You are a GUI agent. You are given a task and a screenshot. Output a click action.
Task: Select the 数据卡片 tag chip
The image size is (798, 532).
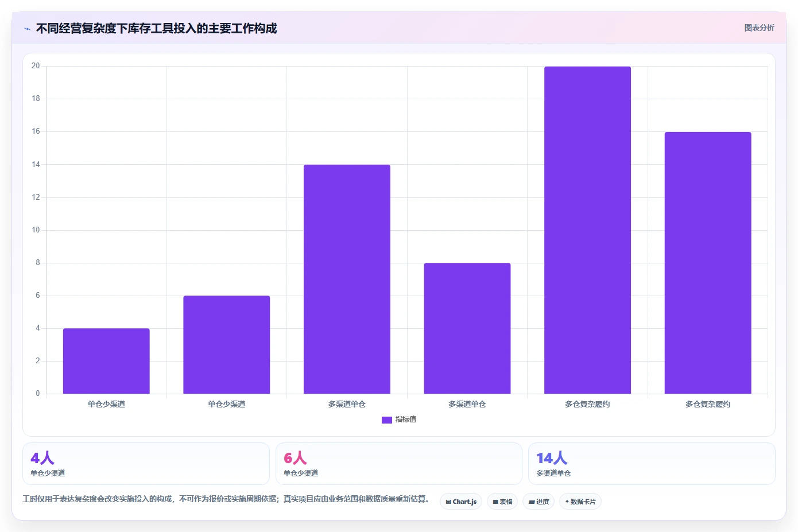pyautogui.click(x=580, y=502)
